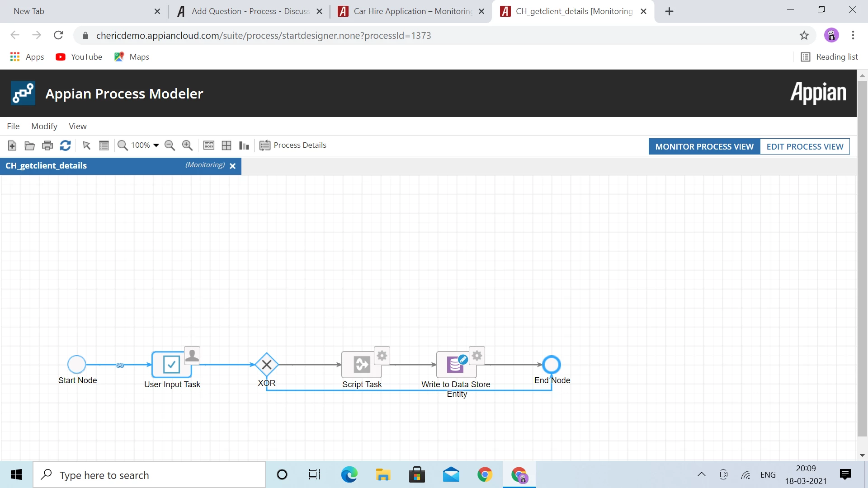This screenshot has width=868, height=488.
Task: Open a new browser tab
Action: (x=670, y=12)
